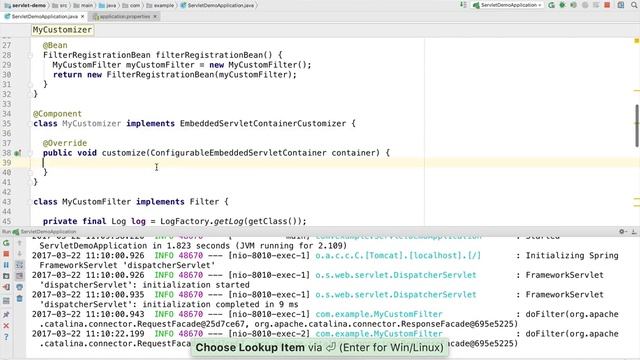
Task: Click the @Component annotation on line 34
Action: coord(57,114)
